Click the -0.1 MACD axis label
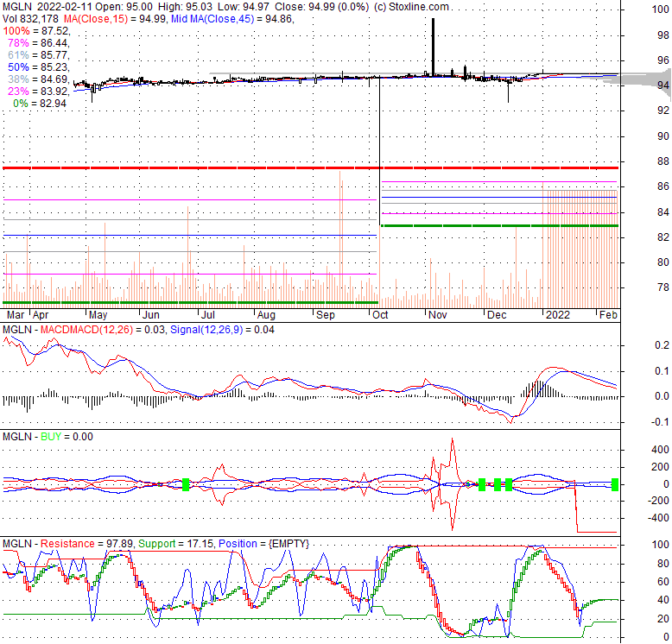Viewport: 672px width, 644px height. pos(661,422)
